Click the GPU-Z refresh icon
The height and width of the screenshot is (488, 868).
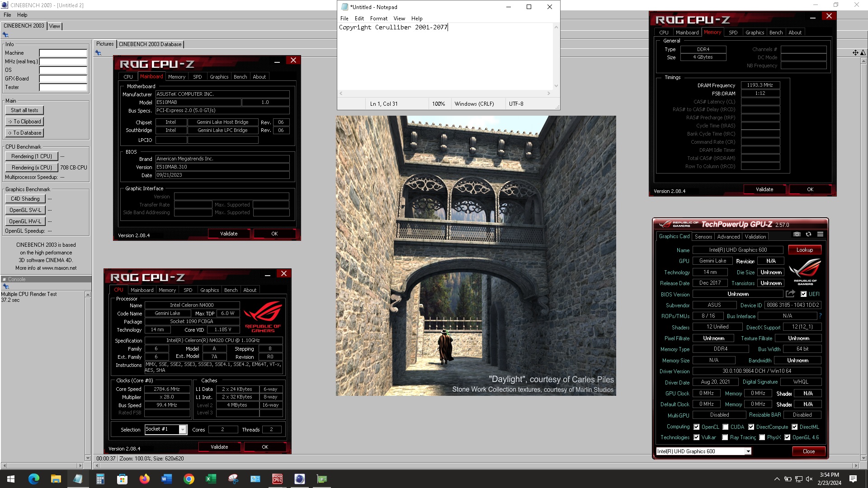(x=808, y=235)
